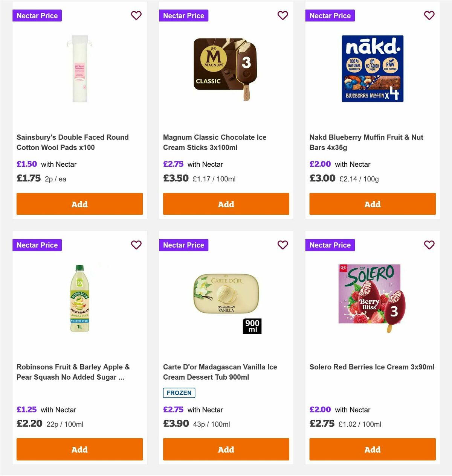The height and width of the screenshot is (476, 452).
Task: Click the Nakd blueberry muffin product image
Action: (x=372, y=68)
